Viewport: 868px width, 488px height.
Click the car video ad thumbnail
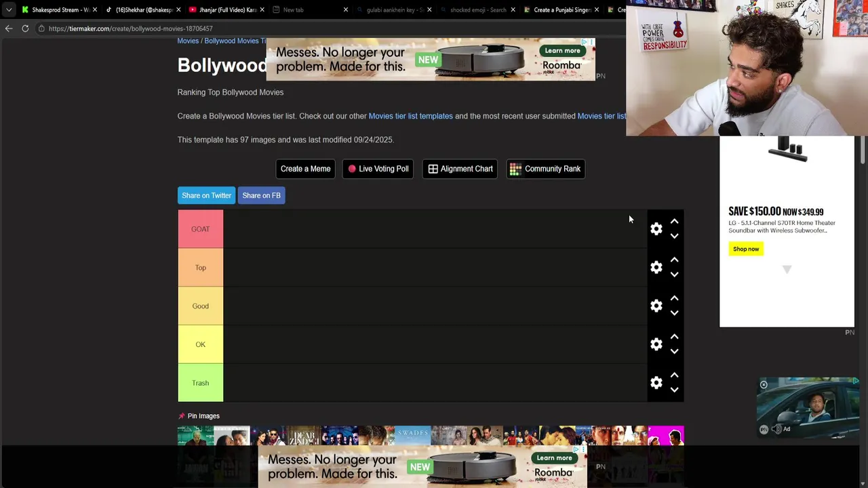point(808,408)
